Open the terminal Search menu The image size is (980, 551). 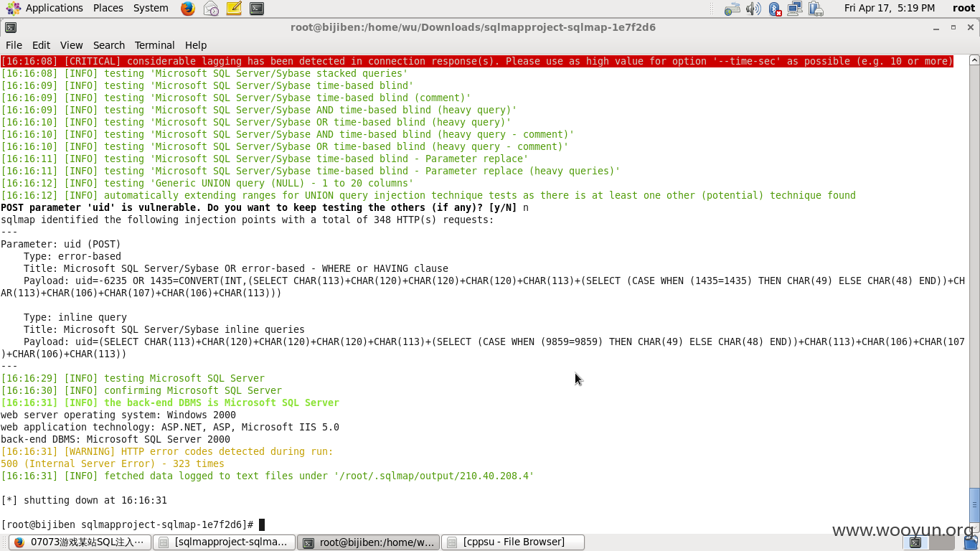click(x=109, y=44)
